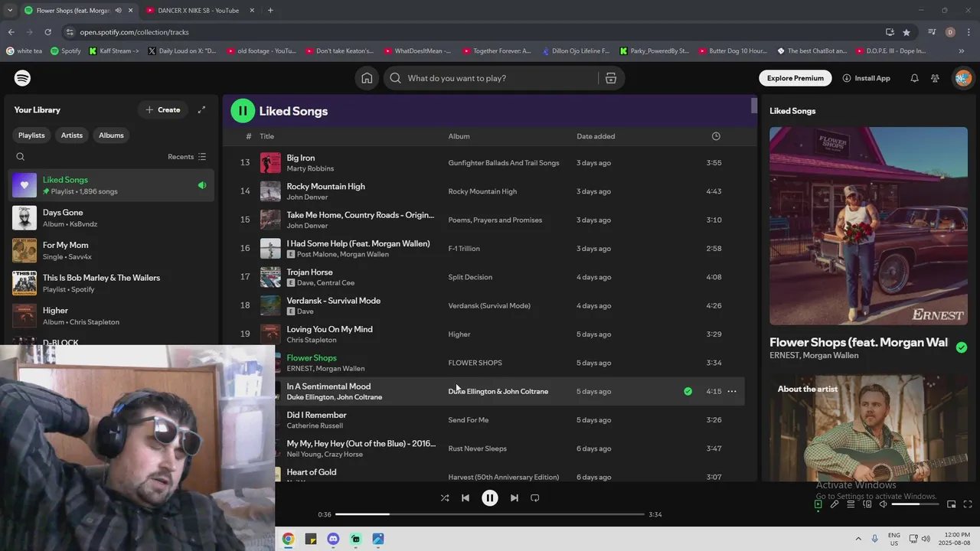This screenshot has height=551, width=980.
Task: Pause playback in bottom player bar
Action: pyautogui.click(x=490, y=497)
